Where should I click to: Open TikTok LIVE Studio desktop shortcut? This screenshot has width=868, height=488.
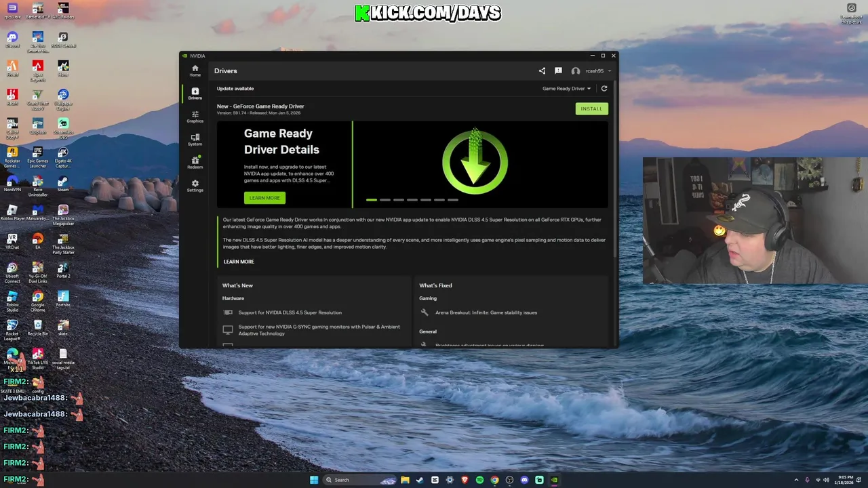click(37, 359)
